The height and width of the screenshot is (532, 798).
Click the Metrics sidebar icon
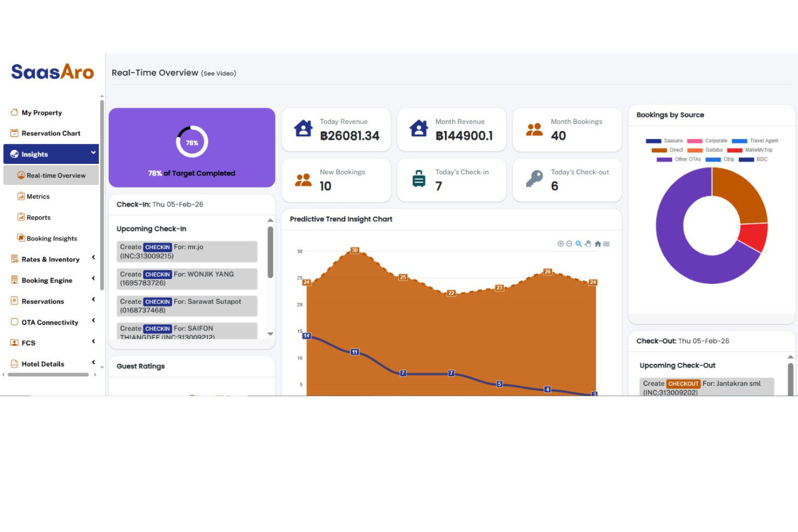[21, 196]
